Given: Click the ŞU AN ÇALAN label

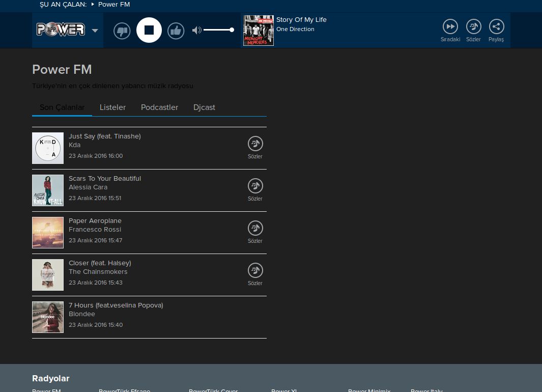Looking at the screenshot, I should (63, 5).
